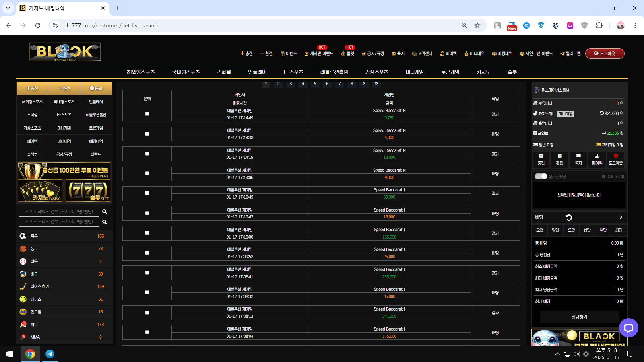Open 국내형스포츠 main nav tab
This screenshot has width=644, height=362.
186,72
